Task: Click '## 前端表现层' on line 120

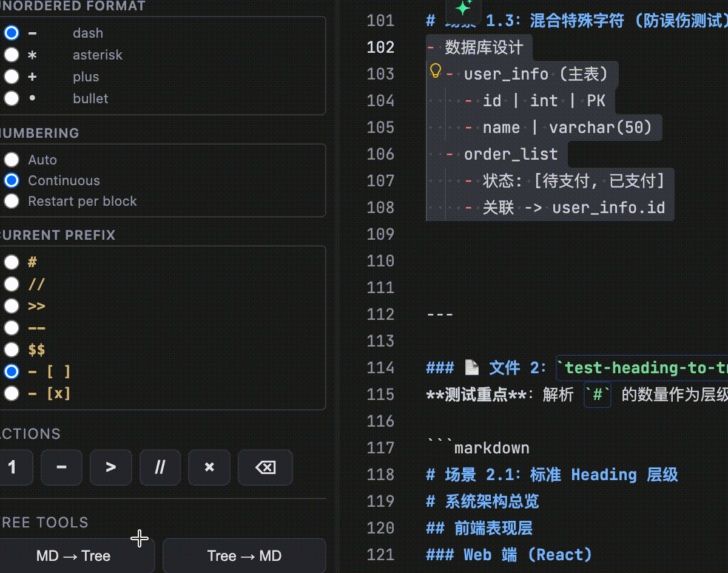Action: [479, 528]
